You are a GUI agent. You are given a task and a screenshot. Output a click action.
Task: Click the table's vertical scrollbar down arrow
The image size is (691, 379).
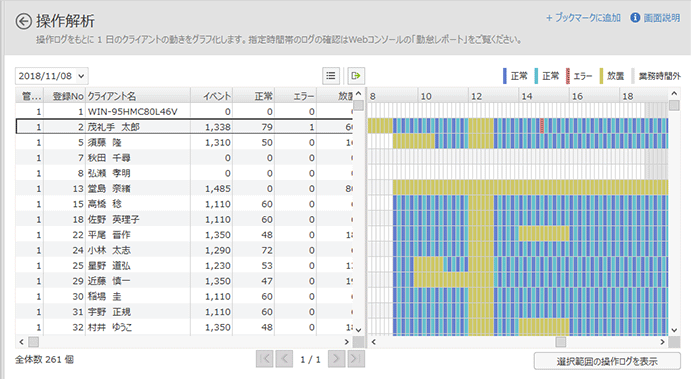359,329
